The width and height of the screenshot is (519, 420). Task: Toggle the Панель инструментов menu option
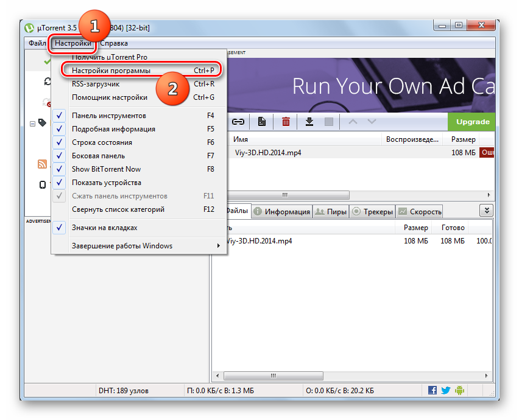click(109, 116)
